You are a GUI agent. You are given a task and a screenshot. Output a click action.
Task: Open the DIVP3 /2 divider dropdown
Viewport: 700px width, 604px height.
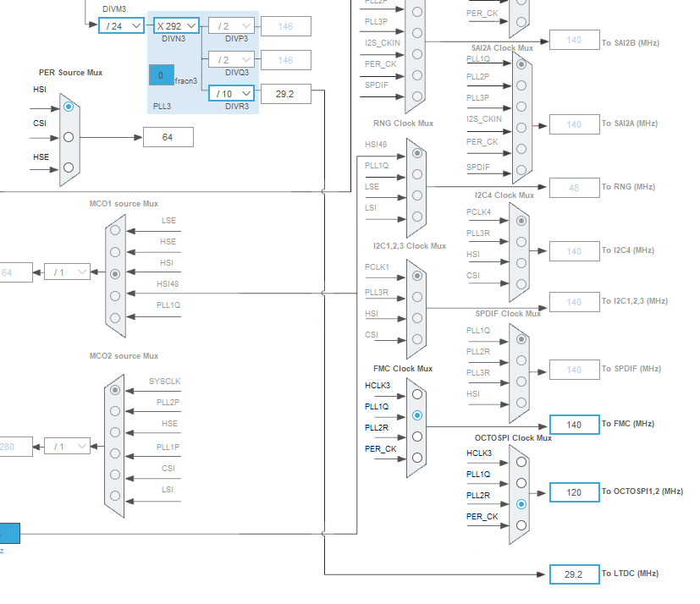230,25
